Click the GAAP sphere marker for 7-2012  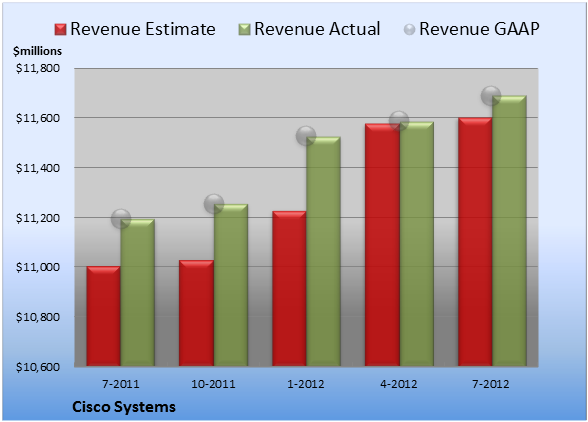tap(491, 96)
